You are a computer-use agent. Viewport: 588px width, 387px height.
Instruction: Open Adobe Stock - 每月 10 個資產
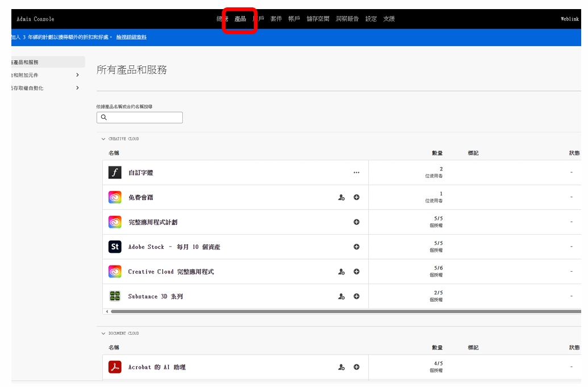174,247
